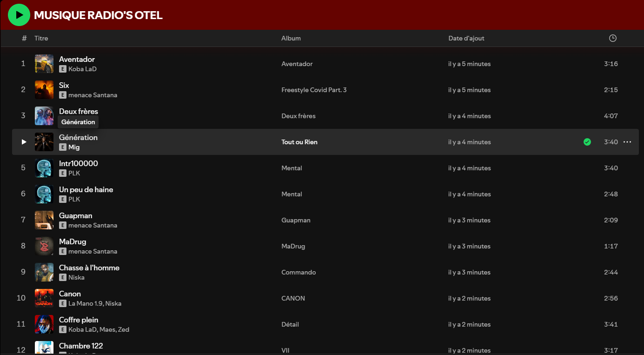Open the Koba LaD artist link under Aventador
The height and width of the screenshot is (355, 644).
[x=82, y=69]
